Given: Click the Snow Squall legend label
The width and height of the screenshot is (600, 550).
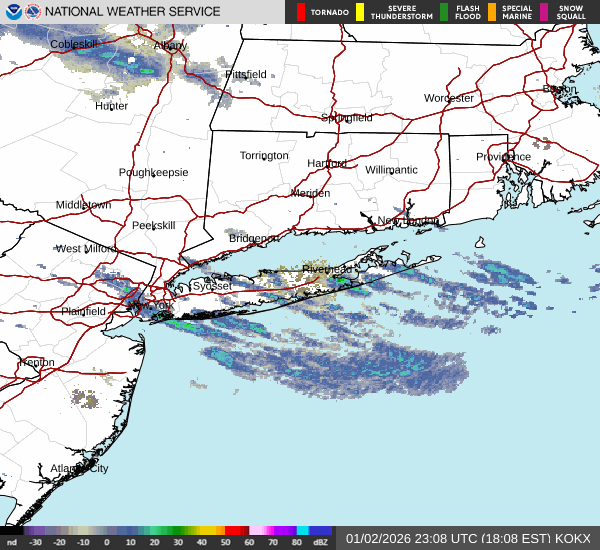Looking at the screenshot, I should click(x=570, y=12).
